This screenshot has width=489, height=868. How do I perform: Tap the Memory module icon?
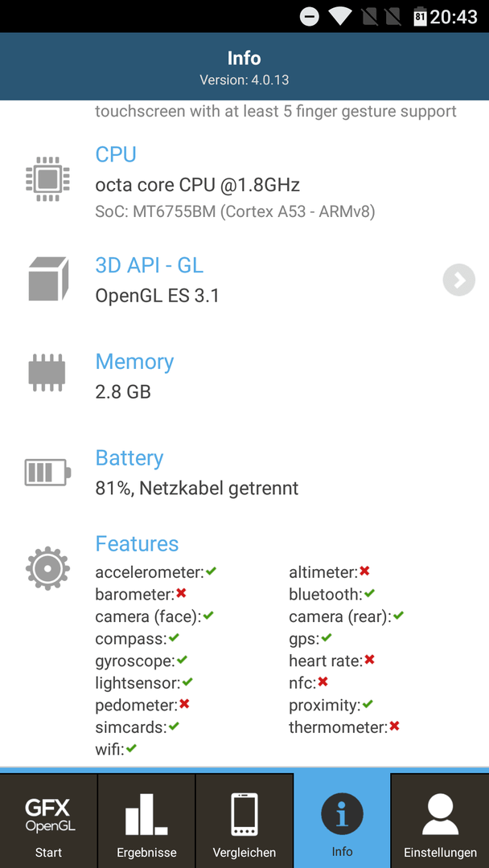(x=47, y=373)
